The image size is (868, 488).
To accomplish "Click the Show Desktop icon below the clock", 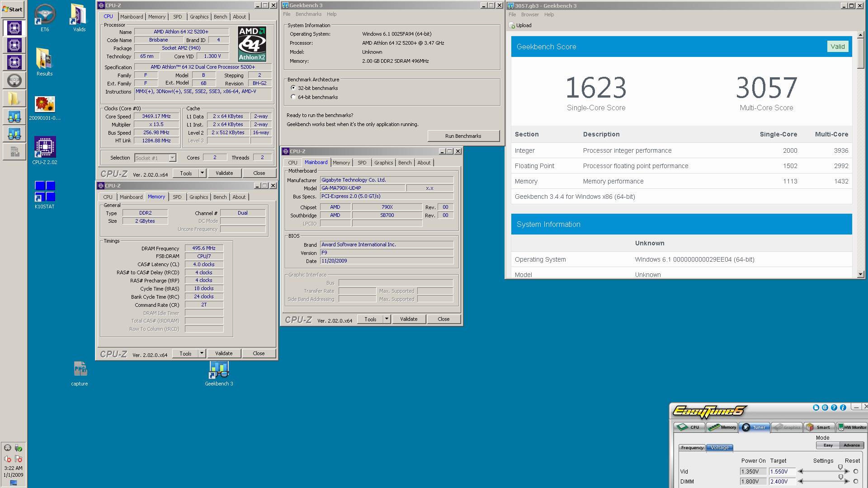I will (x=14, y=483).
